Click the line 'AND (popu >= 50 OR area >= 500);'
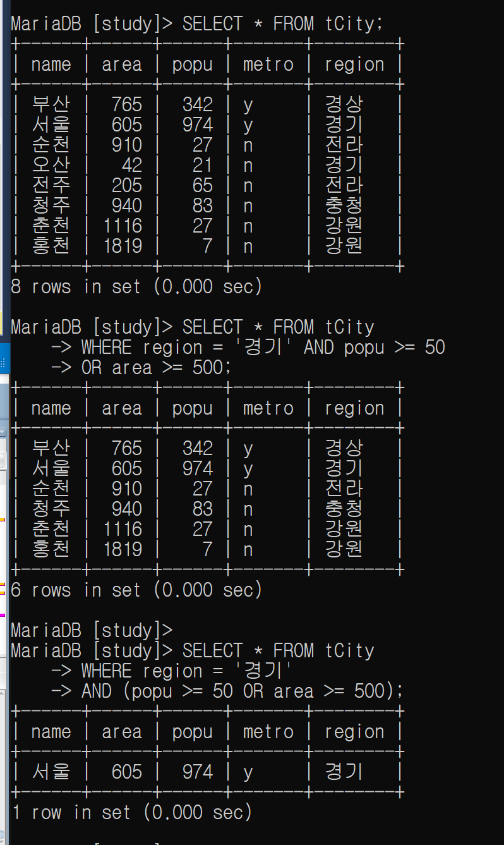Screen dimensions: 504x845 click(243, 691)
